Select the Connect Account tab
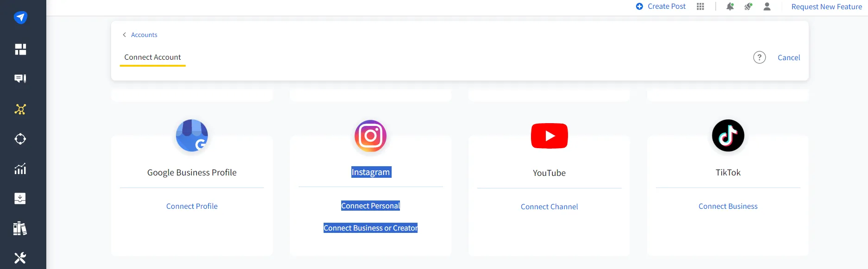 (153, 57)
